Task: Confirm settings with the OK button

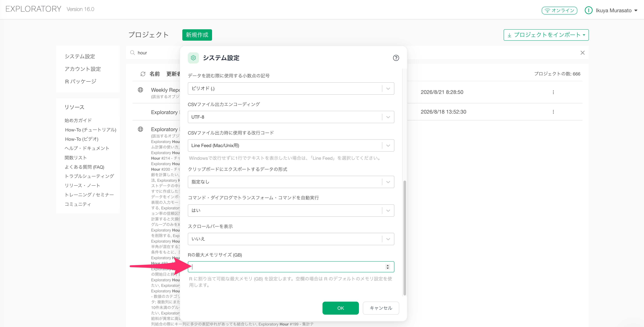Action: (341, 308)
